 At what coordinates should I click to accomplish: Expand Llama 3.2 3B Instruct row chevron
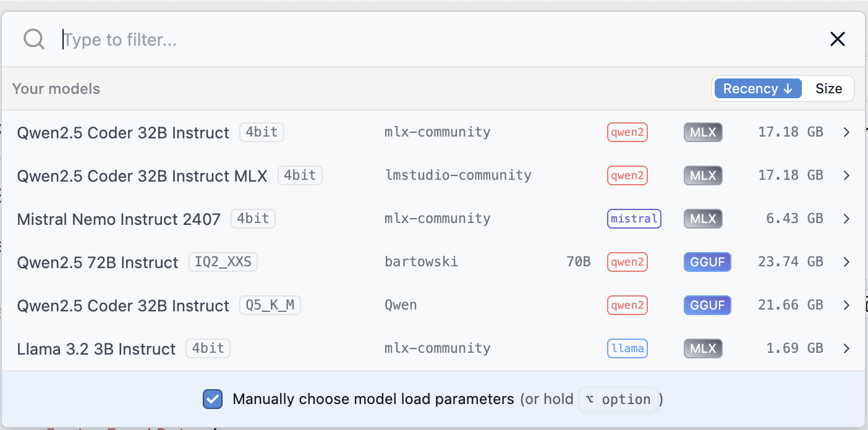pyautogui.click(x=846, y=348)
